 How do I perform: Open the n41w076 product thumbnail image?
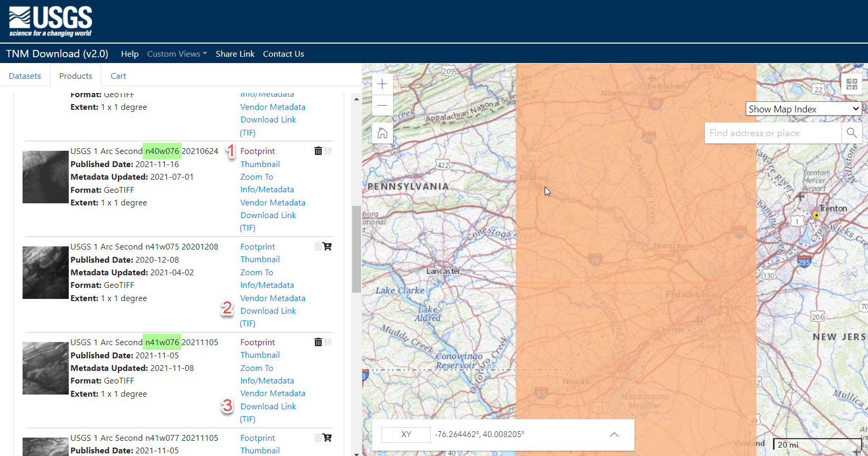coord(46,368)
